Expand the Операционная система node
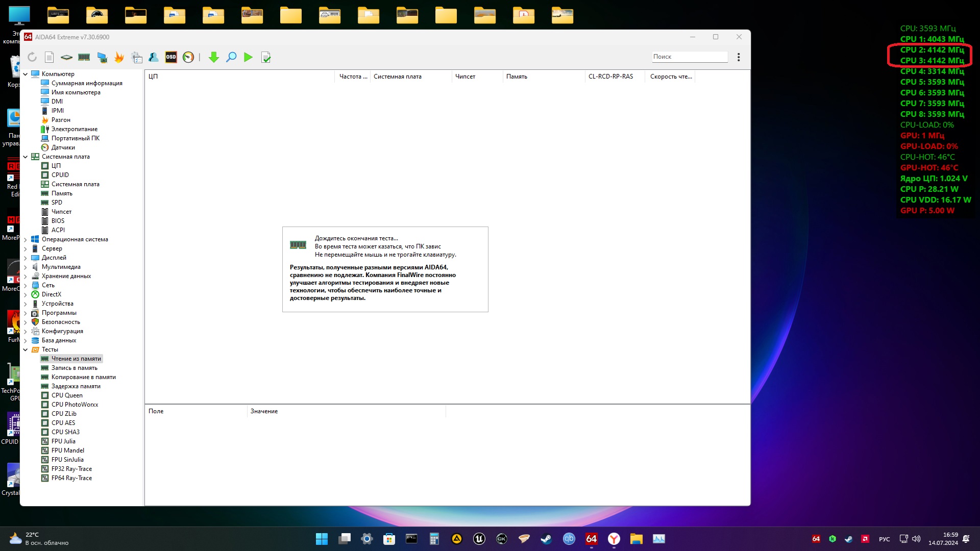The height and width of the screenshot is (551, 980). pyautogui.click(x=26, y=239)
